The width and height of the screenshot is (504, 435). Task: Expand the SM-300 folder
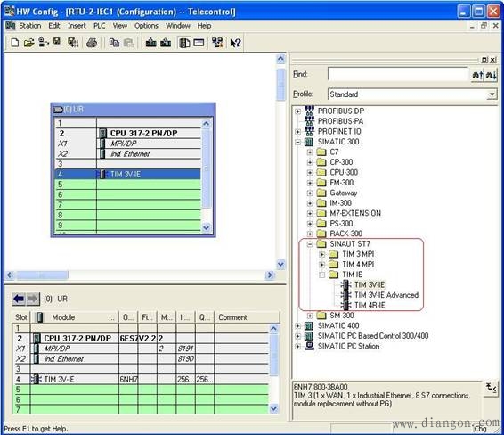coord(310,316)
